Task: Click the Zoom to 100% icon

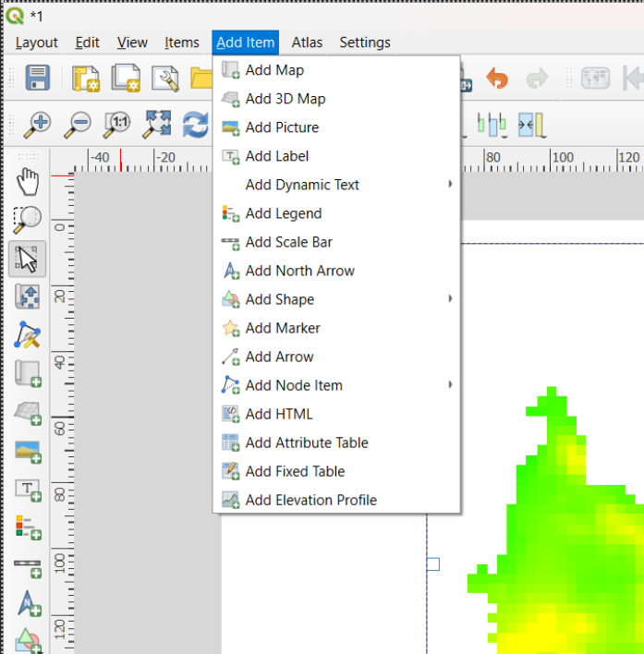Action: pyautogui.click(x=116, y=125)
